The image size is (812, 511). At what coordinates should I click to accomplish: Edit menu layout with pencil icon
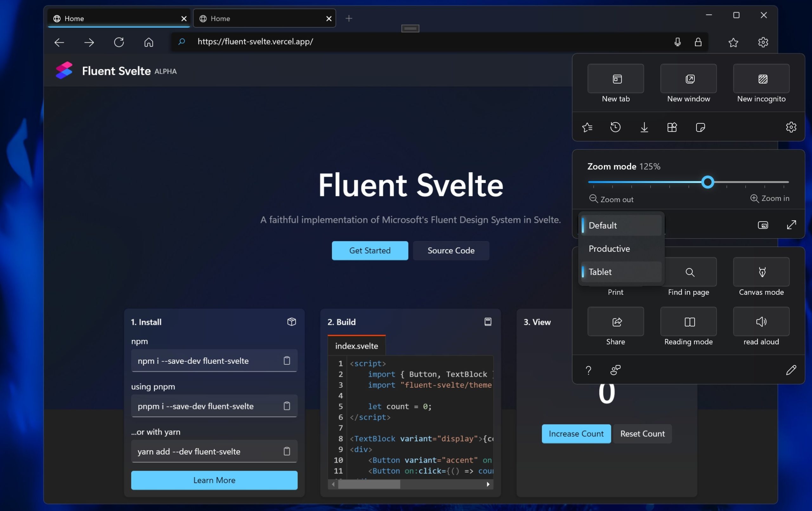click(791, 370)
